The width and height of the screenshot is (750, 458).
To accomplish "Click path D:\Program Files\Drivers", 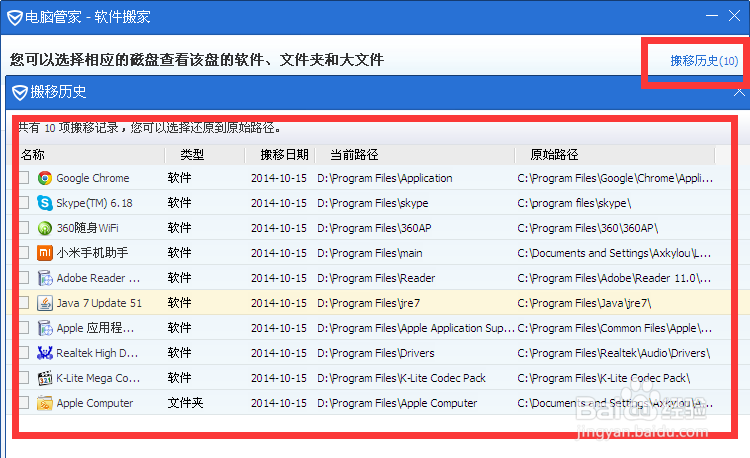I will (375, 353).
